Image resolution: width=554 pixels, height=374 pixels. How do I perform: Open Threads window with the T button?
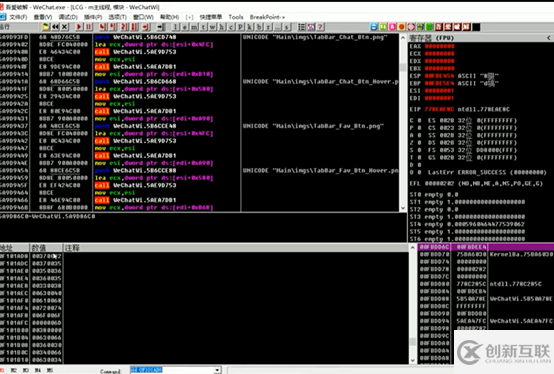203,27
